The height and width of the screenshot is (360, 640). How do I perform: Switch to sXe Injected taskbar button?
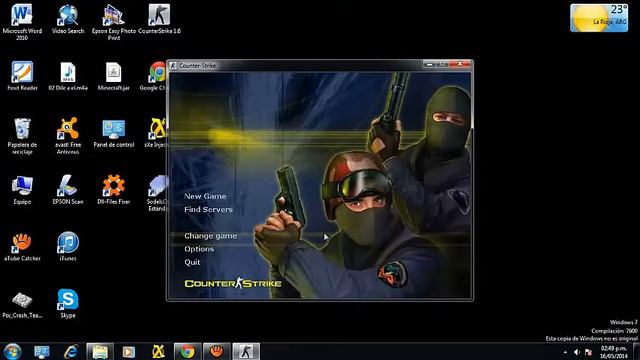158,351
